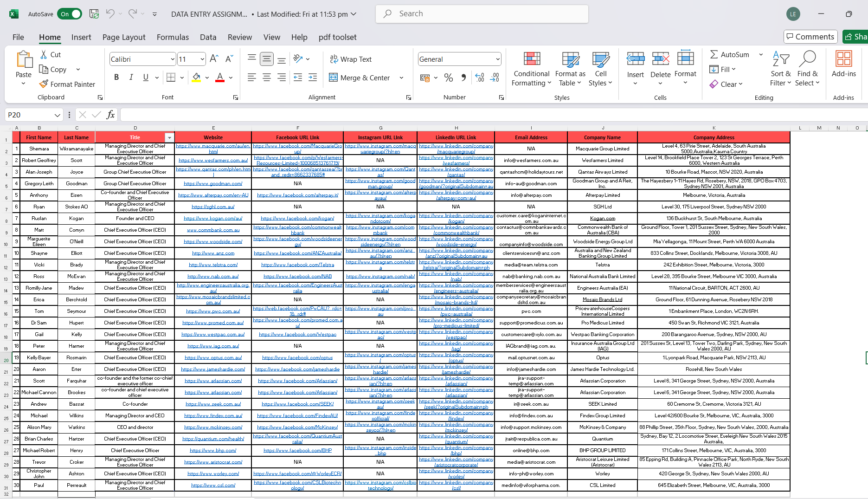This screenshot has height=499, width=868.
Task: Click Decrease Decimal icon
Action: click(x=495, y=78)
